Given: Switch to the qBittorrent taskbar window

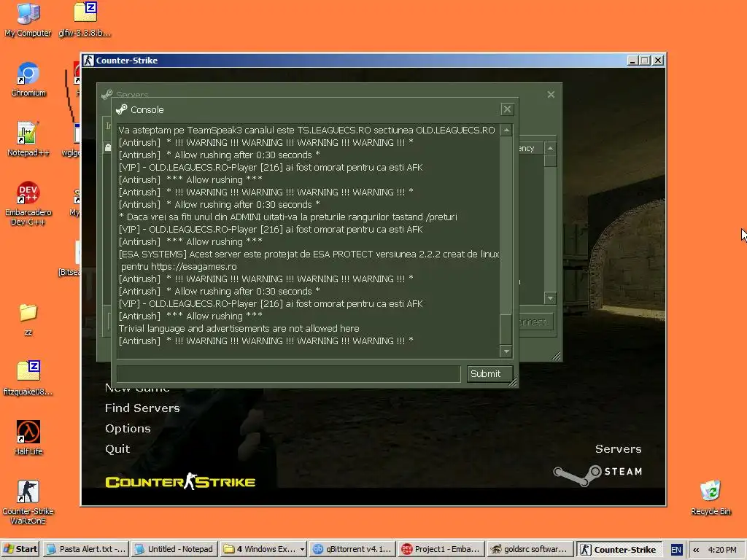Looking at the screenshot, I should [352, 549].
